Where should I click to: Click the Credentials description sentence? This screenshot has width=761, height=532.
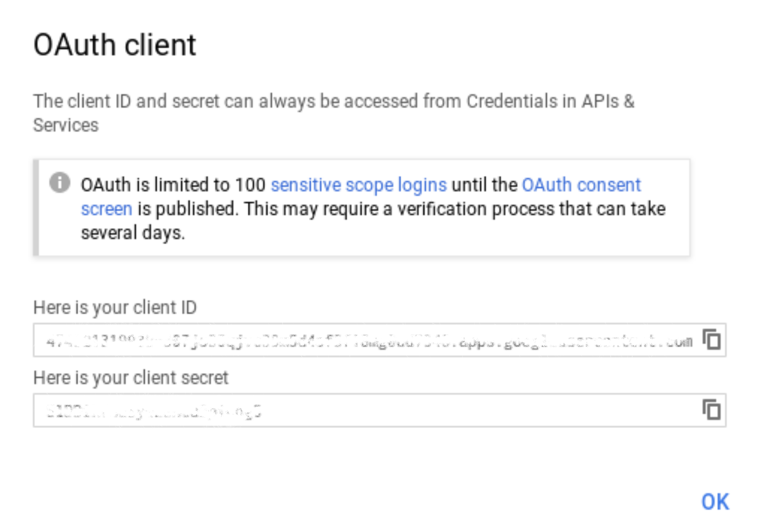point(333,101)
